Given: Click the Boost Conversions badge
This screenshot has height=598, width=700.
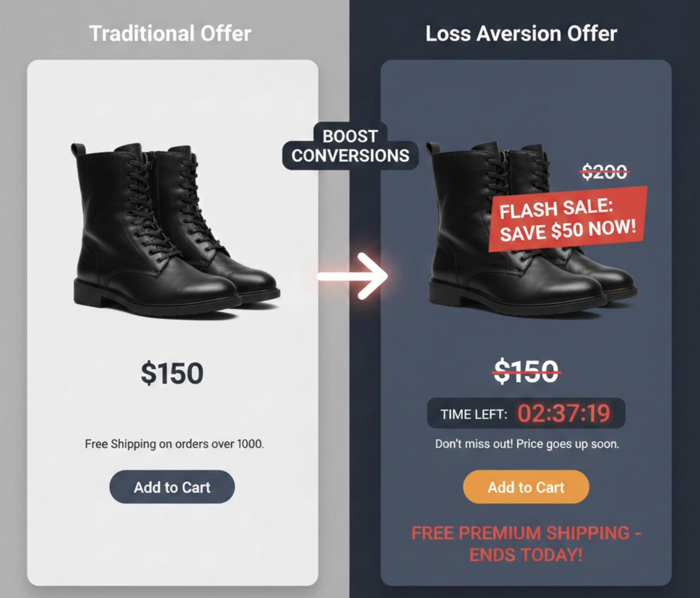Looking at the screenshot, I should (350, 146).
